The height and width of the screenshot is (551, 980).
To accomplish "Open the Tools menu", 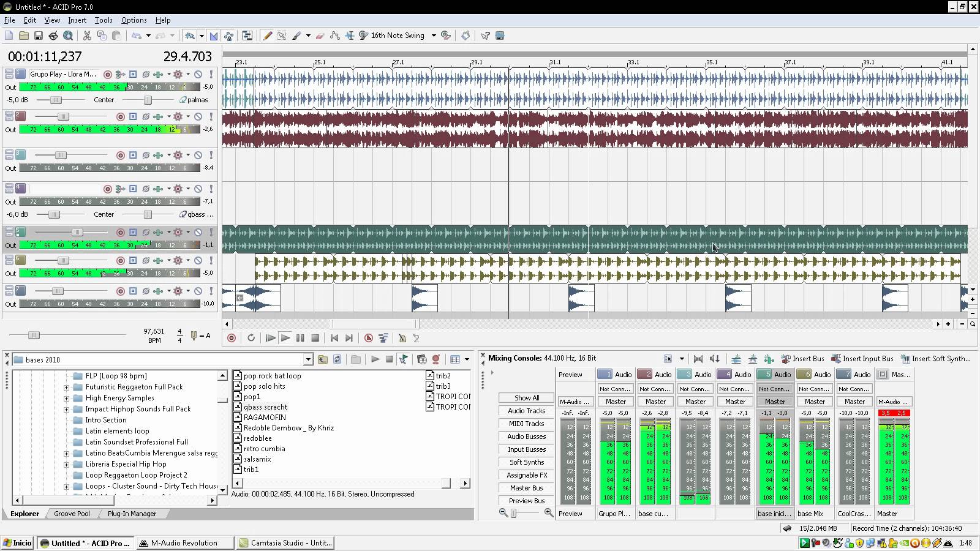I will [x=104, y=20].
